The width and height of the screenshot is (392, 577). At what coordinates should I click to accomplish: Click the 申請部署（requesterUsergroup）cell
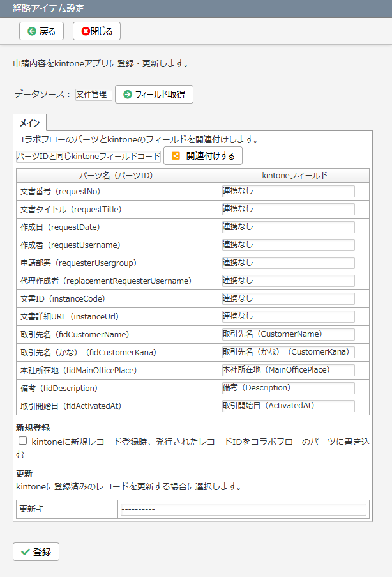[x=117, y=263]
